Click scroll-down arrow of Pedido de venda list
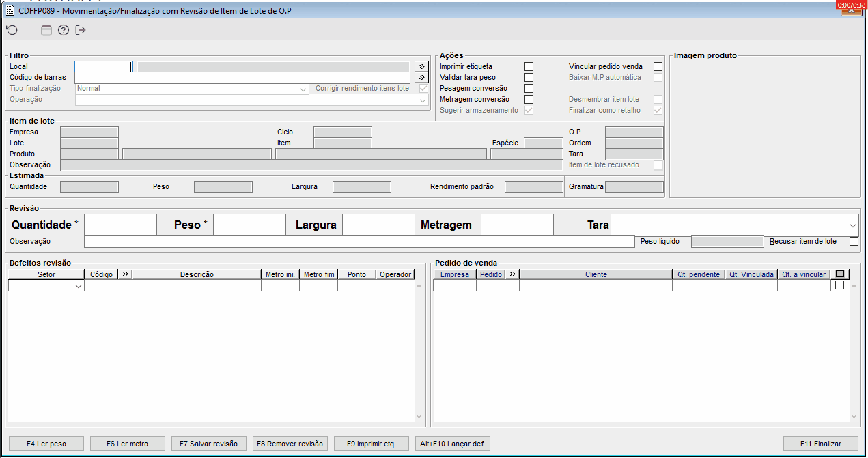 854,416
